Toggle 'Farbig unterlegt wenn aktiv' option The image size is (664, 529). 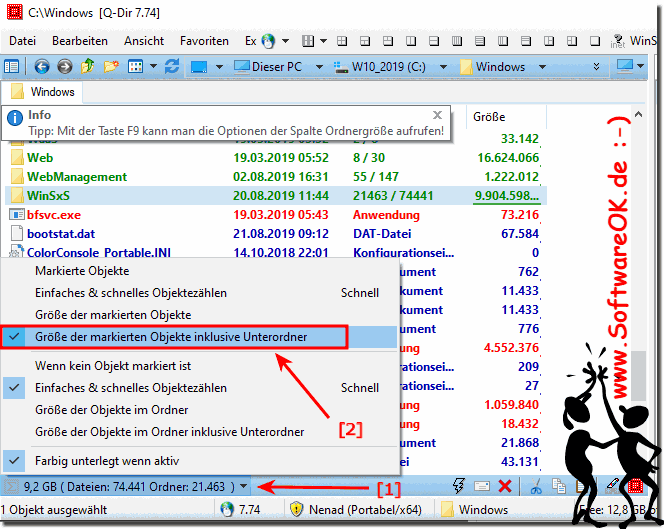(x=199, y=461)
